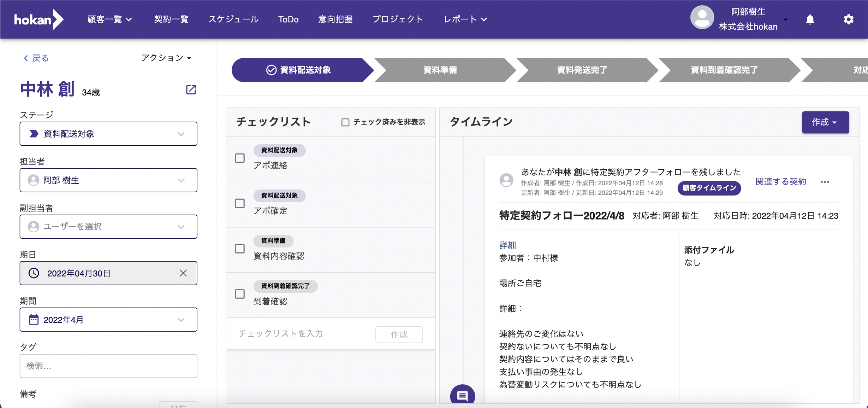Open the 関連する契約 link
This screenshot has height=408, width=868.
(x=780, y=182)
